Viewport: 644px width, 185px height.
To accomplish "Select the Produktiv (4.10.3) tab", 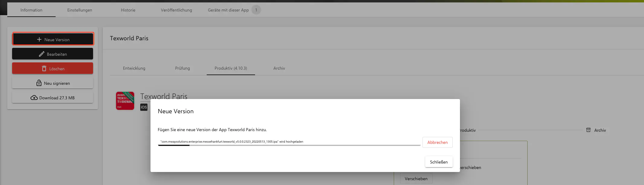I will pyautogui.click(x=231, y=68).
